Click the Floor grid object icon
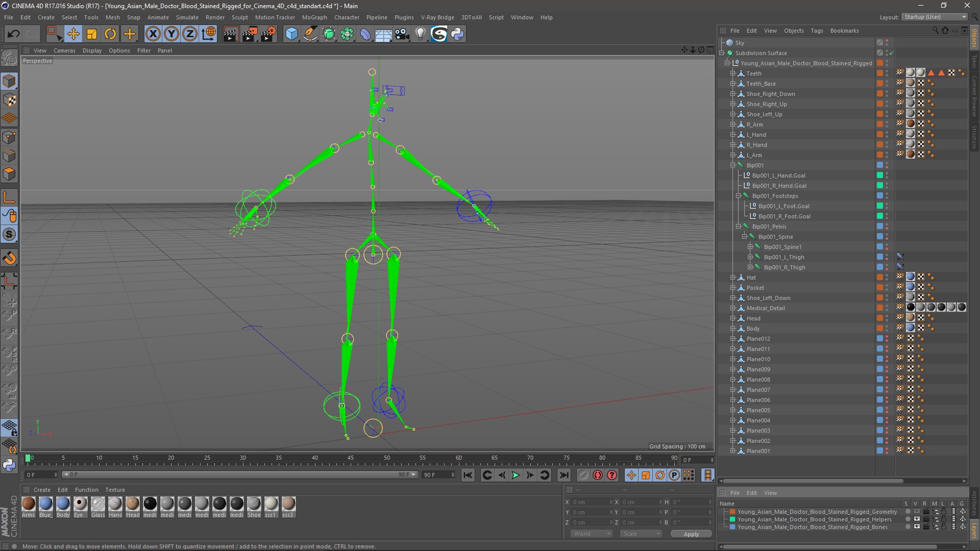This screenshot has height=551, width=980. click(x=384, y=34)
